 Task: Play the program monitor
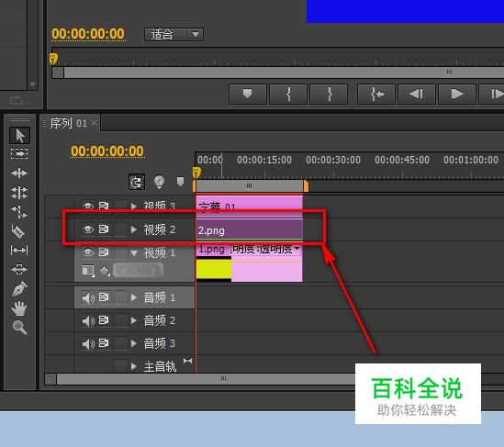tap(457, 95)
